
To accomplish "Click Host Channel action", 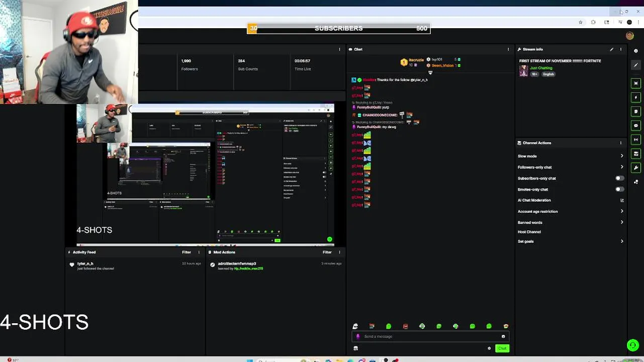I will (529, 232).
